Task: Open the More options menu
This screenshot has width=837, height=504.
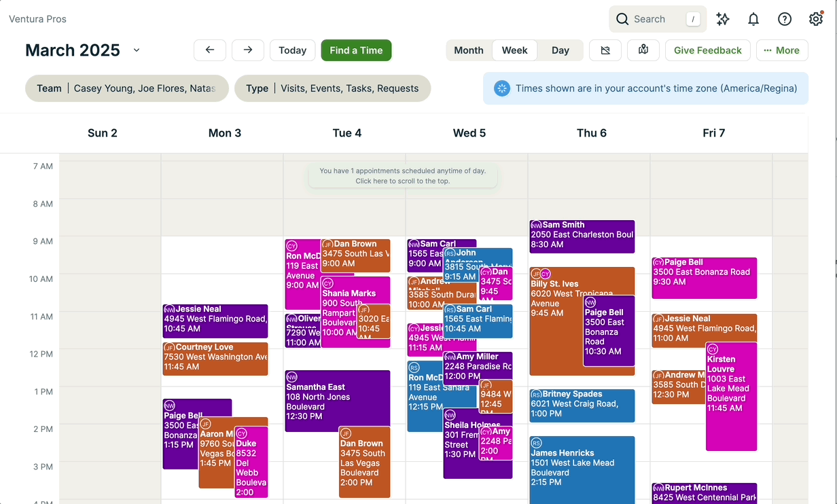Action: click(781, 50)
